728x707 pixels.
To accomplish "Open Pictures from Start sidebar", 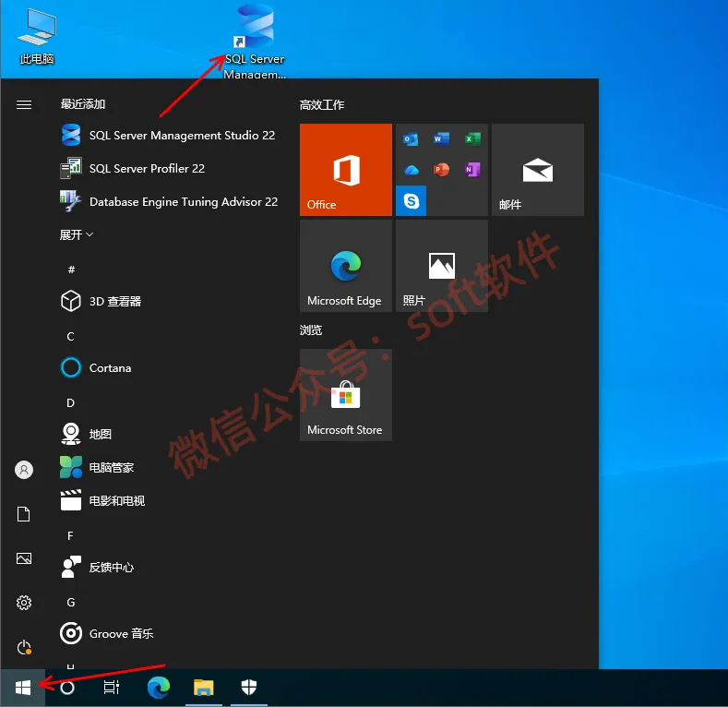I will click(24, 558).
